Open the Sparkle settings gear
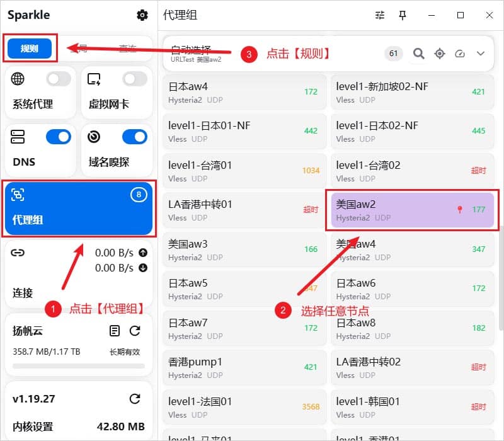504x441 pixels. pyautogui.click(x=142, y=15)
